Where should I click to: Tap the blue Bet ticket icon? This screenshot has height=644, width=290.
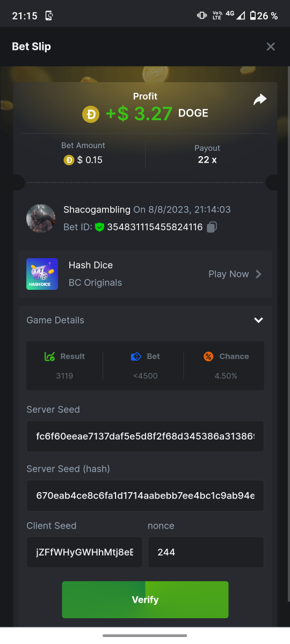(136, 356)
